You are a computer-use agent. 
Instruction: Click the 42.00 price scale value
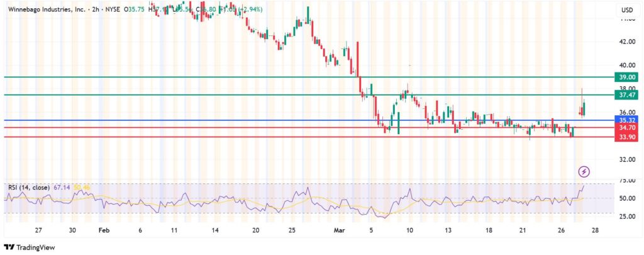pyautogui.click(x=626, y=42)
